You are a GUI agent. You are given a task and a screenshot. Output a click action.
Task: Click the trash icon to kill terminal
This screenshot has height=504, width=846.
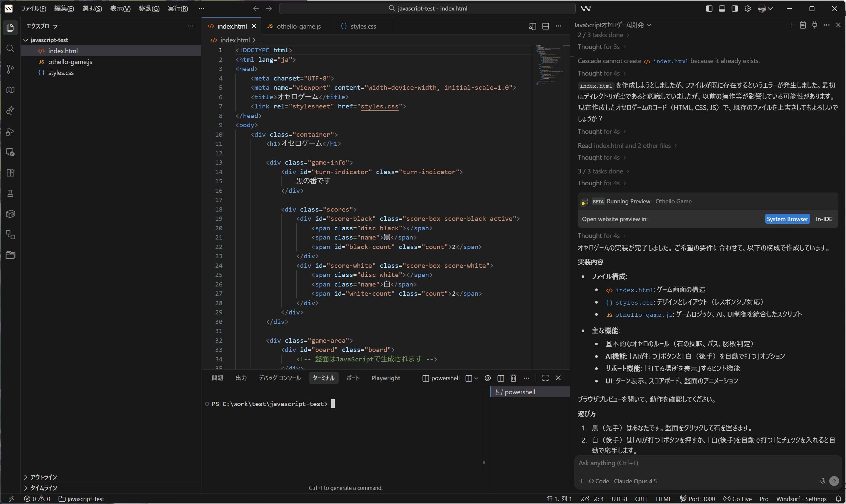coord(513,378)
